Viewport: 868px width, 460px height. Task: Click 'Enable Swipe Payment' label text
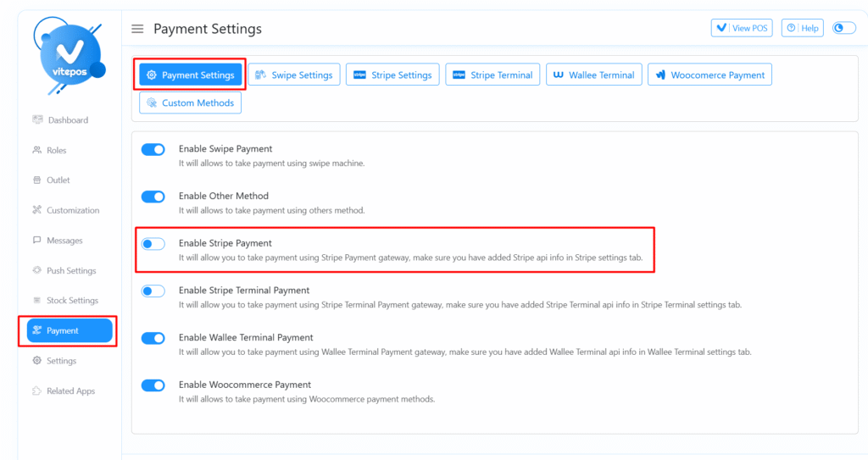[x=225, y=149]
